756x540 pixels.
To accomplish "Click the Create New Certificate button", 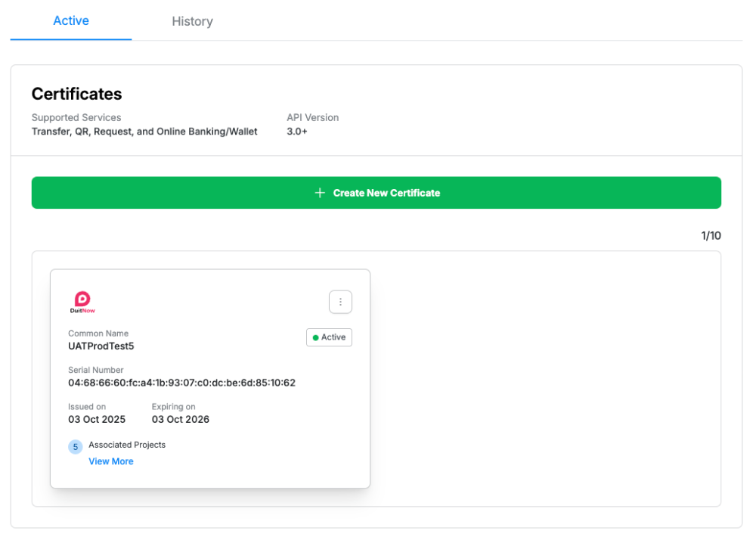I will pos(376,193).
